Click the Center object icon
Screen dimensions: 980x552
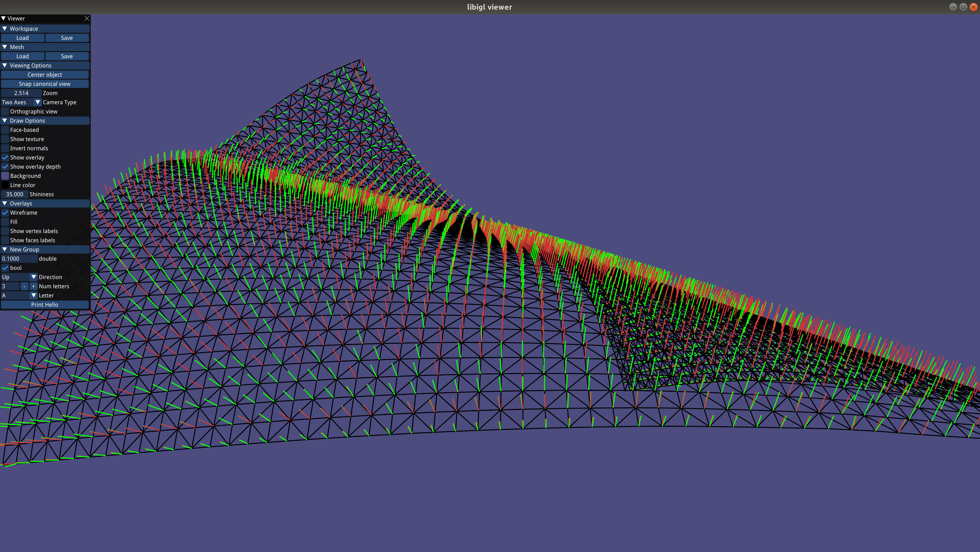[44, 74]
